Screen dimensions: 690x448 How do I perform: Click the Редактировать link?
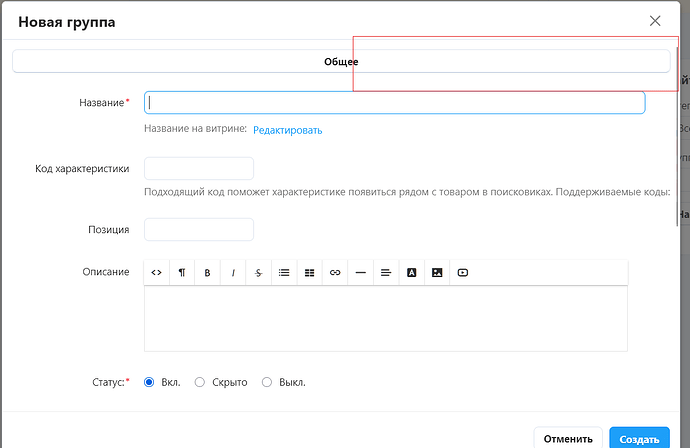click(287, 130)
